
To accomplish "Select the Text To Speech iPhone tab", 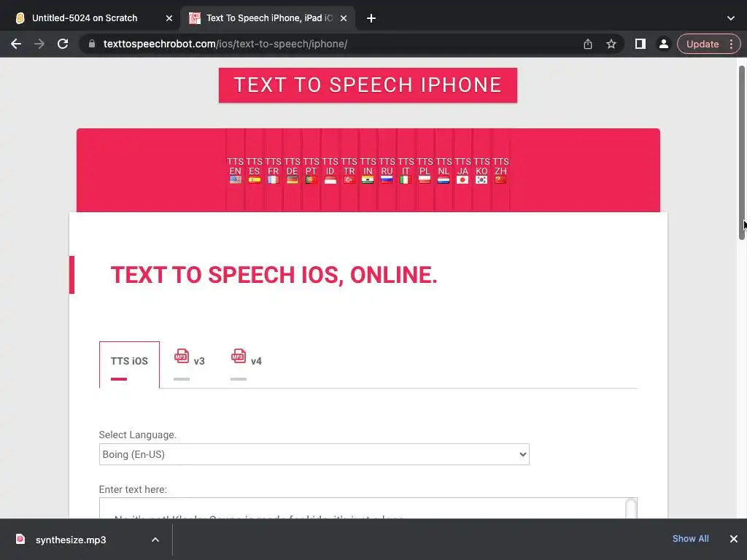I will [268, 18].
